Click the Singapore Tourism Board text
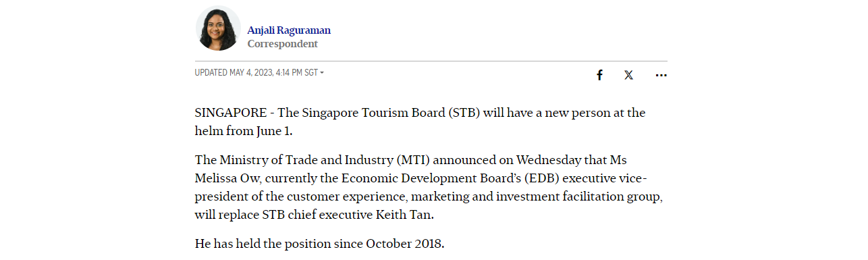 point(373,113)
